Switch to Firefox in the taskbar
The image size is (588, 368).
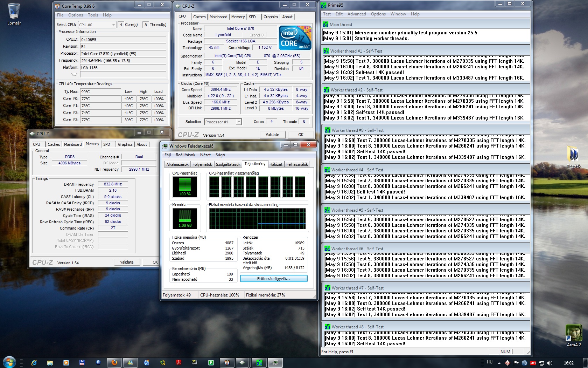114,363
